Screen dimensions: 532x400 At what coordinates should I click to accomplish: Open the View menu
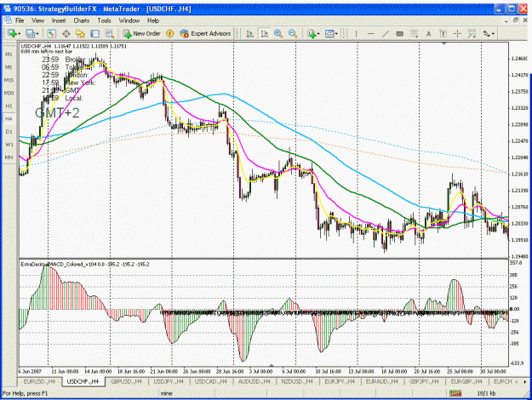pos(37,20)
